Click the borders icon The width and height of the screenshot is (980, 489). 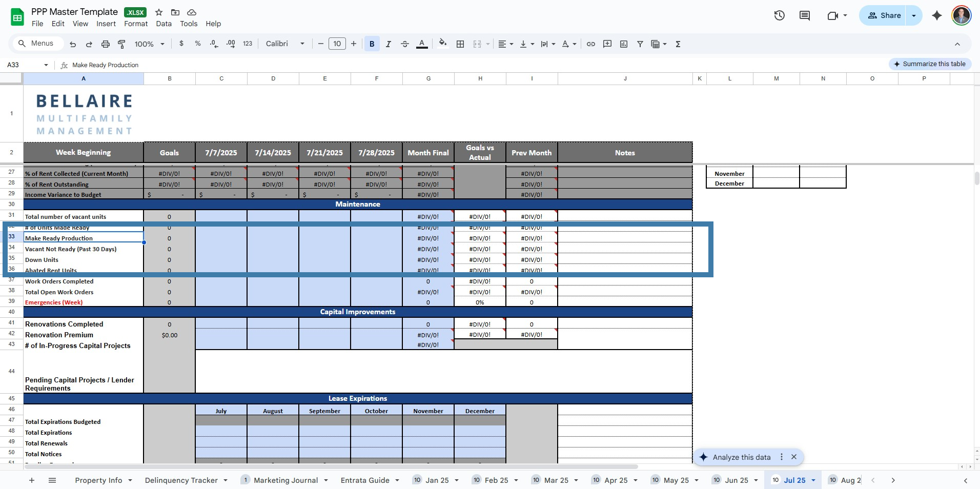coord(460,44)
